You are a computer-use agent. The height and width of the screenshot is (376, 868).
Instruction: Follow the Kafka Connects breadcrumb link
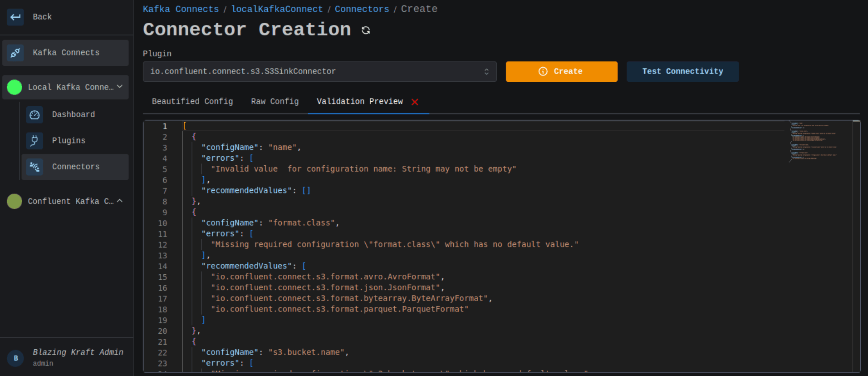[181, 9]
